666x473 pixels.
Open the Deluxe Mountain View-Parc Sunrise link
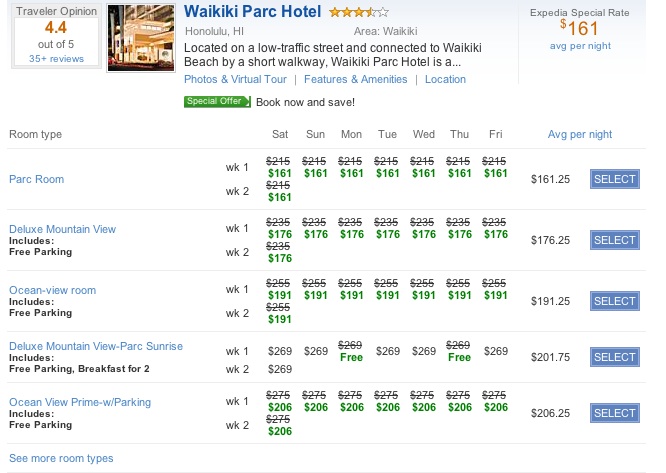coord(96,346)
